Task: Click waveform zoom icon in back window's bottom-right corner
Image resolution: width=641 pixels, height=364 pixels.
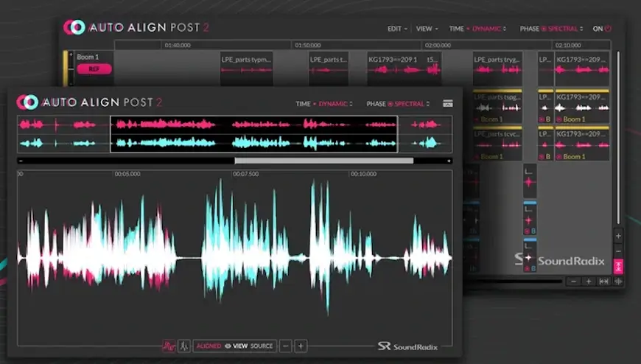Action: pos(618,281)
